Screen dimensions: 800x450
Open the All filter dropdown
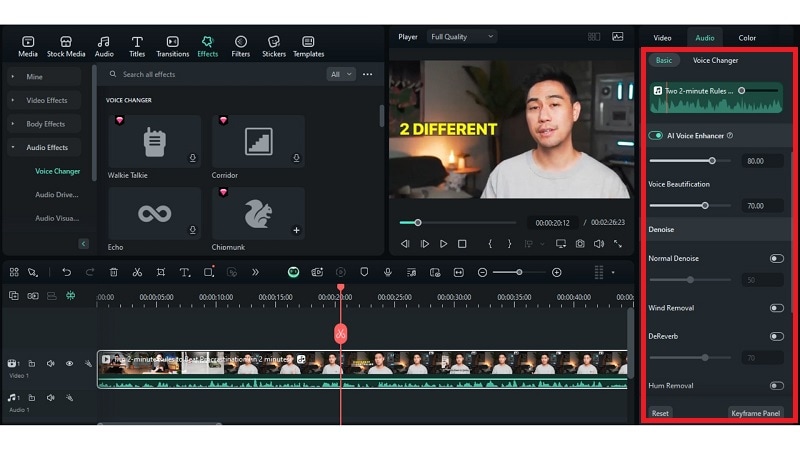click(341, 74)
